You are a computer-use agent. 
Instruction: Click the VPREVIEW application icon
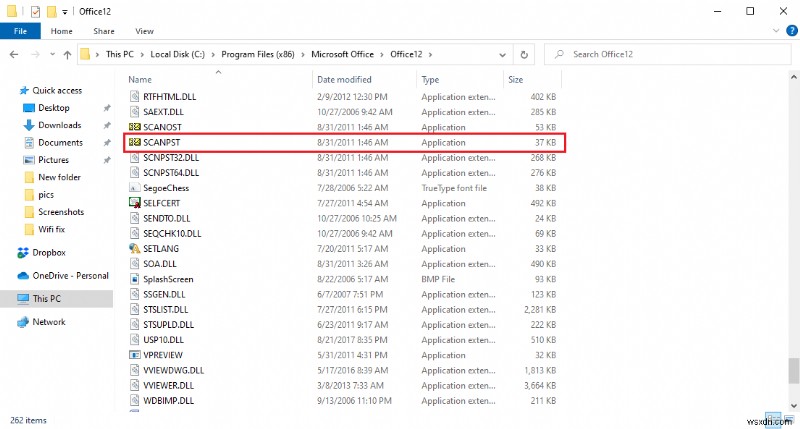(x=134, y=354)
